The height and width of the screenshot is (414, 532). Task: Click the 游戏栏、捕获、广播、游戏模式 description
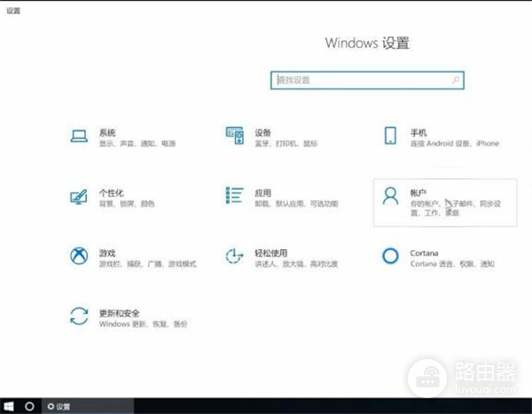pos(147,263)
